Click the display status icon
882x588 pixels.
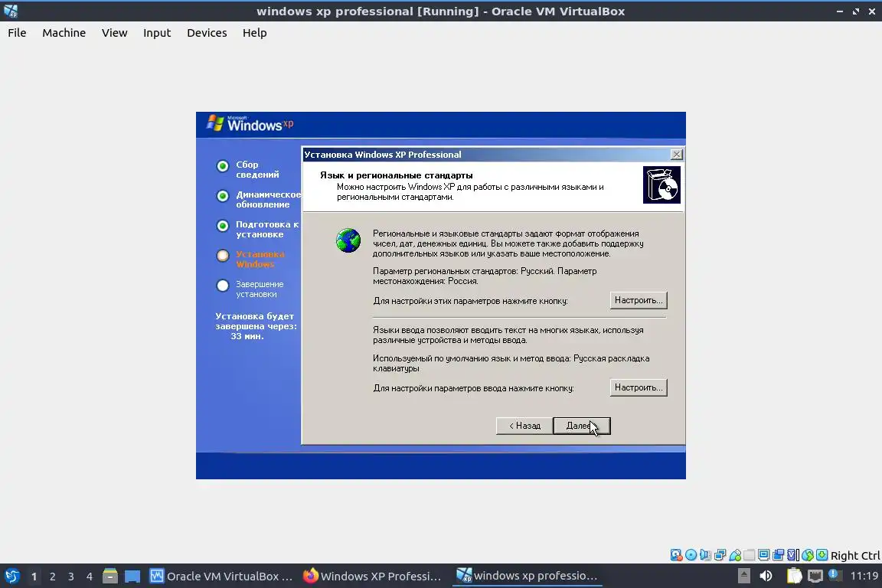coord(764,555)
